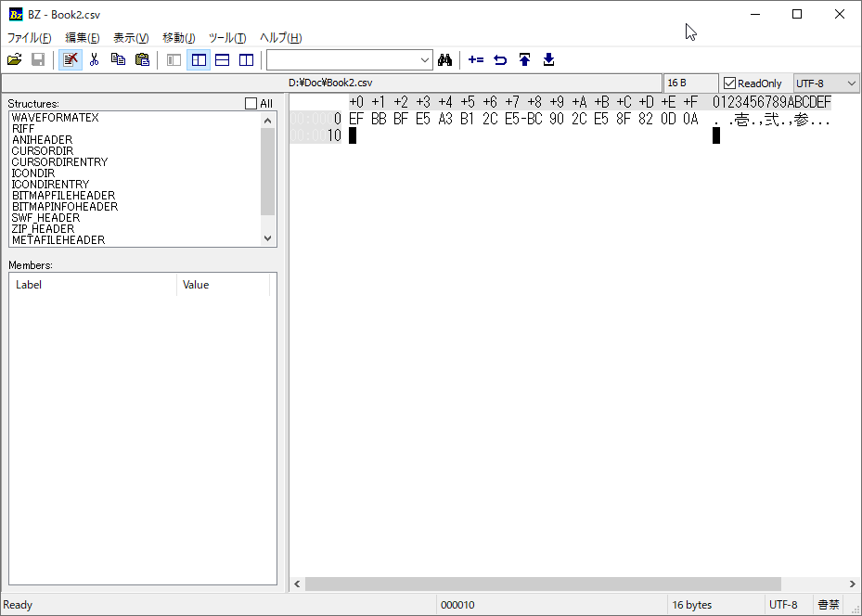
Task: Select ICONDIR structure entry
Action: [33, 173]
